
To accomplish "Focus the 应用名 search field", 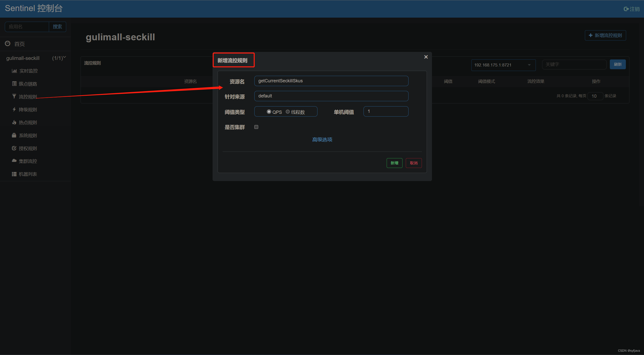I will [27, 27].
